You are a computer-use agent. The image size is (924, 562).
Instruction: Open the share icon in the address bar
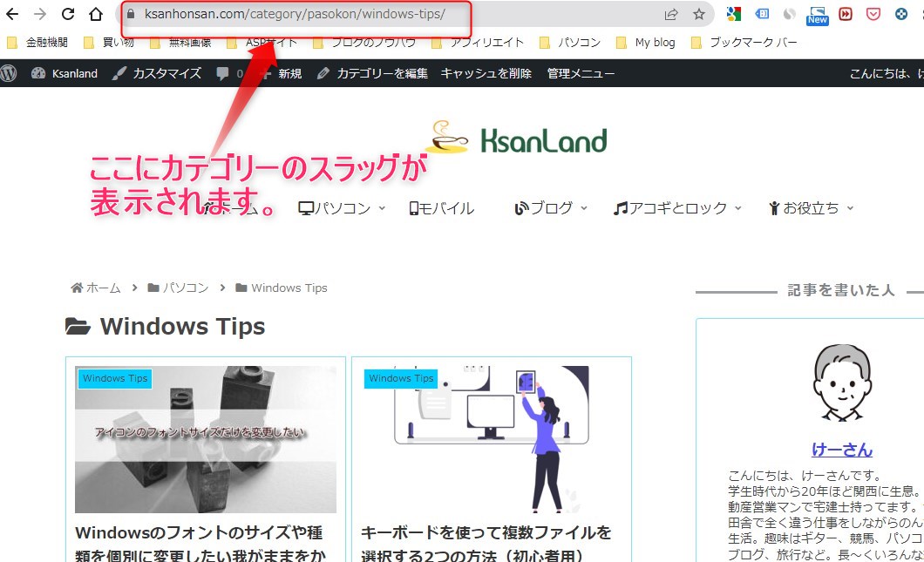pos(671,14)
